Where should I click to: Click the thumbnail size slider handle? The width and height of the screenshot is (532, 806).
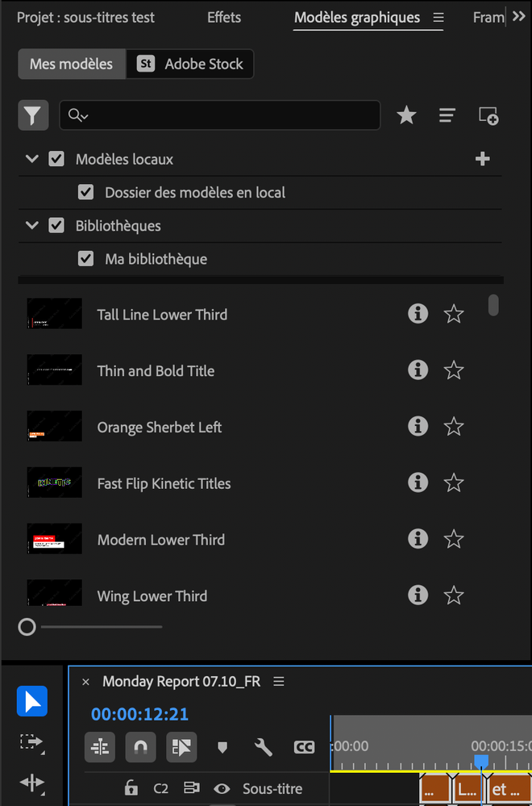coord(27,627)
